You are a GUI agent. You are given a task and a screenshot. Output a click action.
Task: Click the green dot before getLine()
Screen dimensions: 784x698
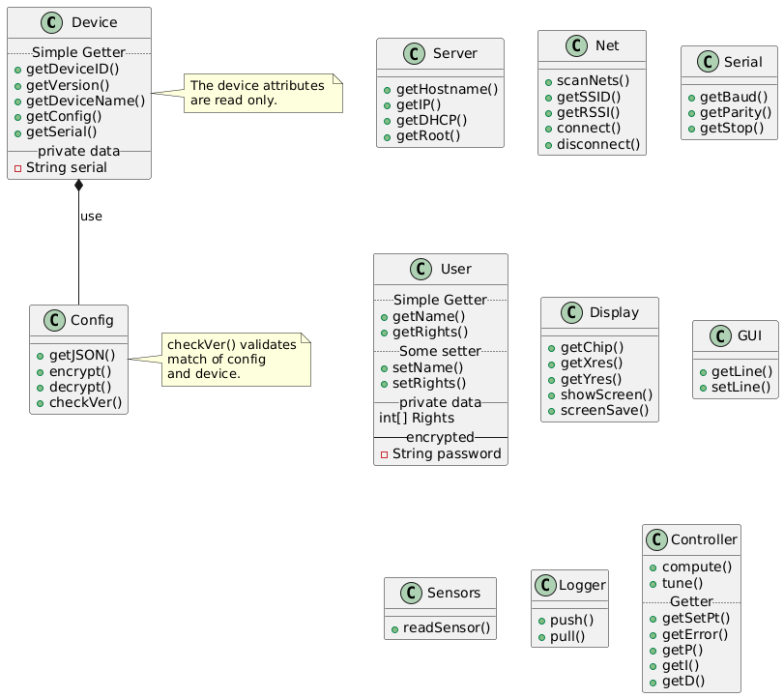pos(703,372)
